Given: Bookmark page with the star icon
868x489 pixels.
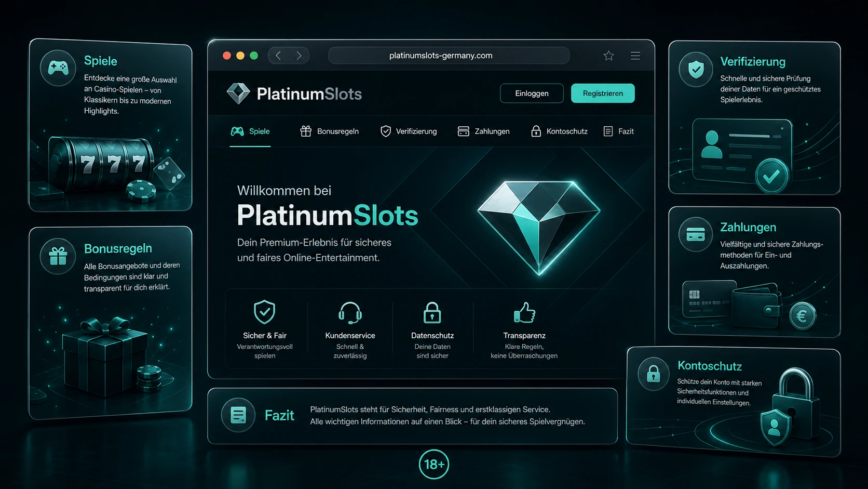Looking at the screenshot, I should [x=609, y=56].
